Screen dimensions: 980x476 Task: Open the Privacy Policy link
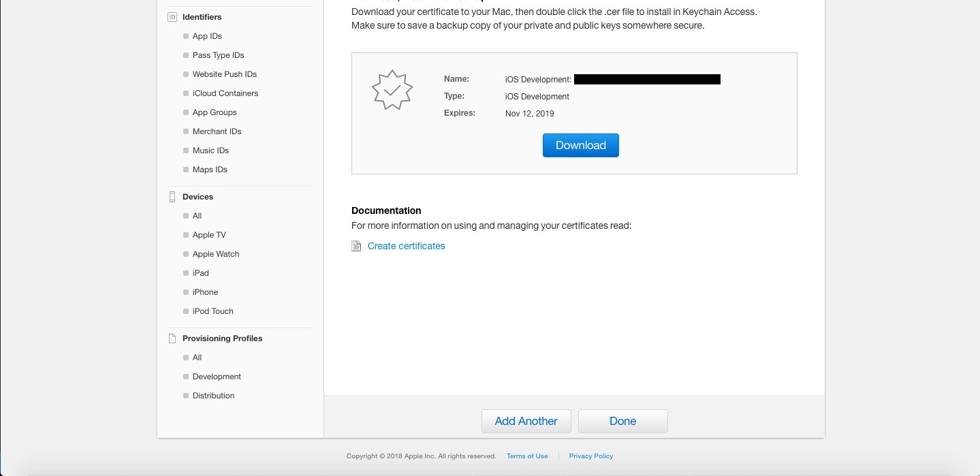(591, 456)
